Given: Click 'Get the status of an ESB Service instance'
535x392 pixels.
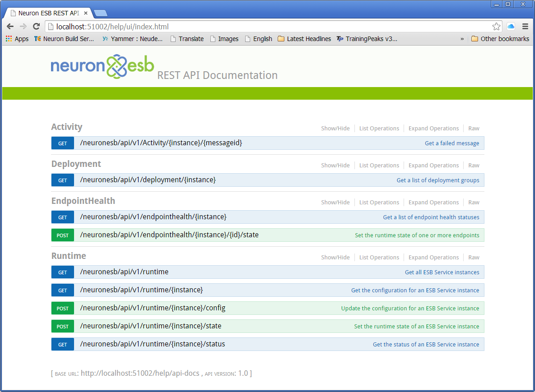Looking at the screenshot, I should pyautogui.click(x=426, y=344).
